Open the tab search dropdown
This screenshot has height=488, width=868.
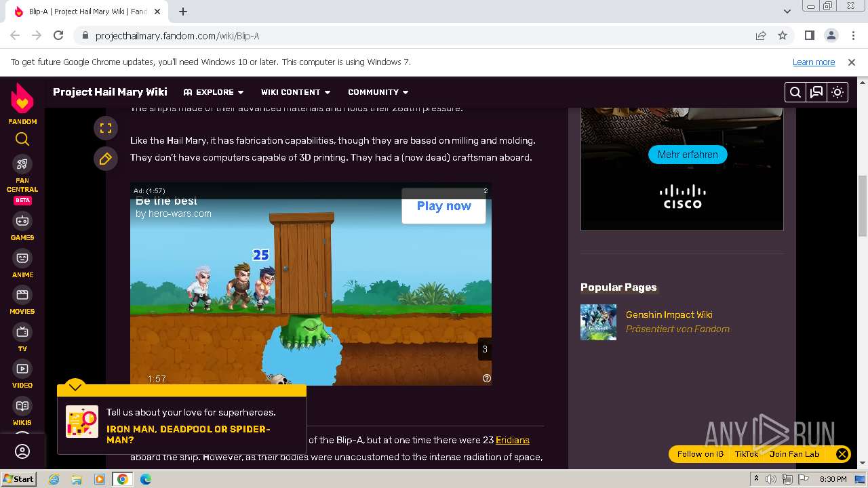click(787, 12)
